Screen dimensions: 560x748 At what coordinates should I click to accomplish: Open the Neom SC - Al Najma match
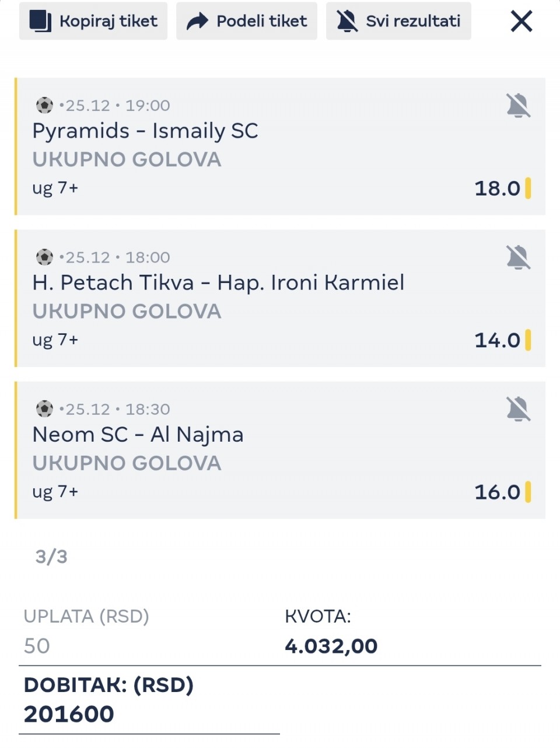point(138,435)
